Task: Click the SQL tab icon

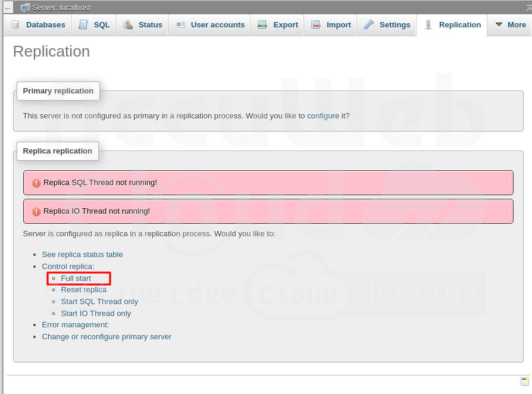Action: (83, 25)
